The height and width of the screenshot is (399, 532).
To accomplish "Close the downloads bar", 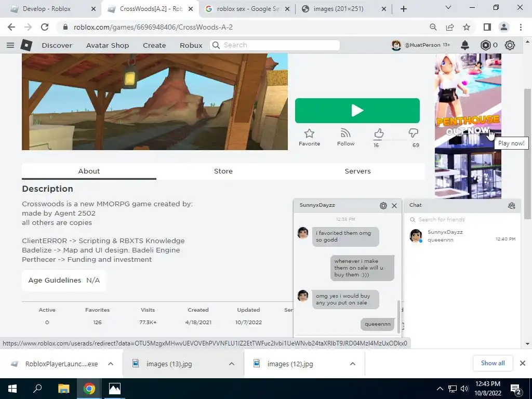I will click(x=523, y=363).
